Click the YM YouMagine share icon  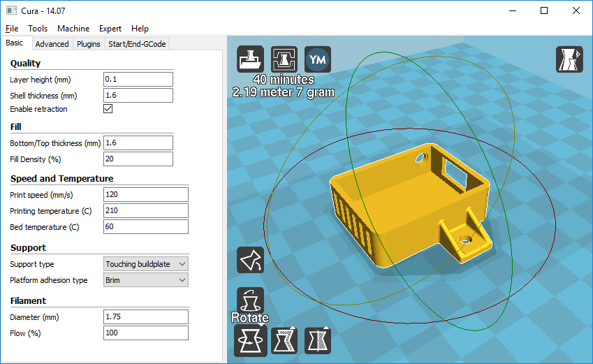tap(318, 59)
